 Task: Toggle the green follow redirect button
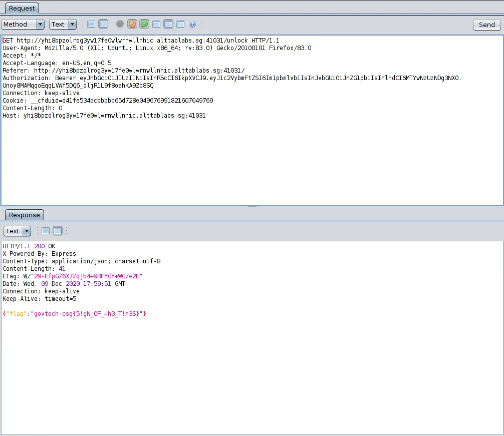point(144,24)
